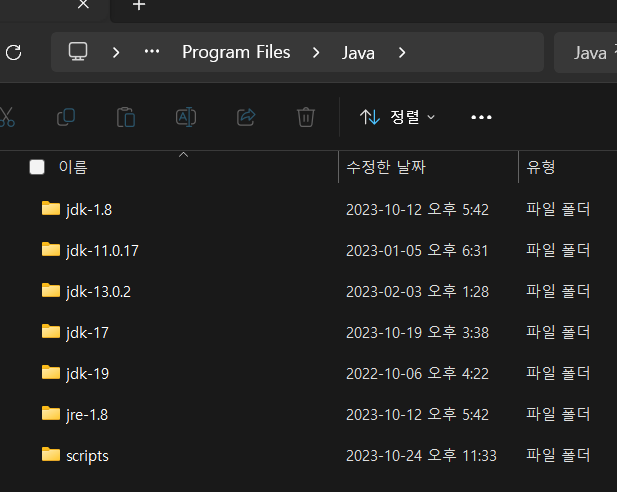This screenshot has width=617, height=492.
Task: Rename selected item via rename icon
Action: coord(186,117)
